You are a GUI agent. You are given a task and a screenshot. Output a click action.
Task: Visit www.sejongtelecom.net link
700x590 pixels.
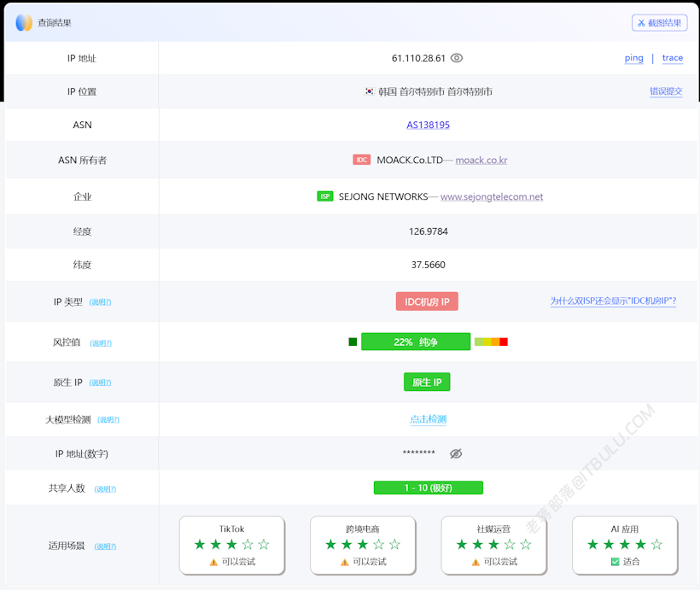pyautogui.click(x=492, y=196)
